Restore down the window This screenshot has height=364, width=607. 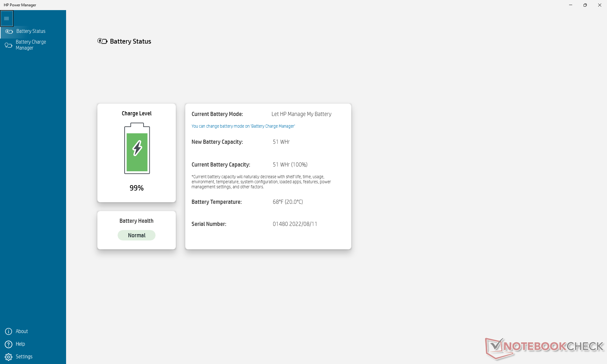[585, 5]
